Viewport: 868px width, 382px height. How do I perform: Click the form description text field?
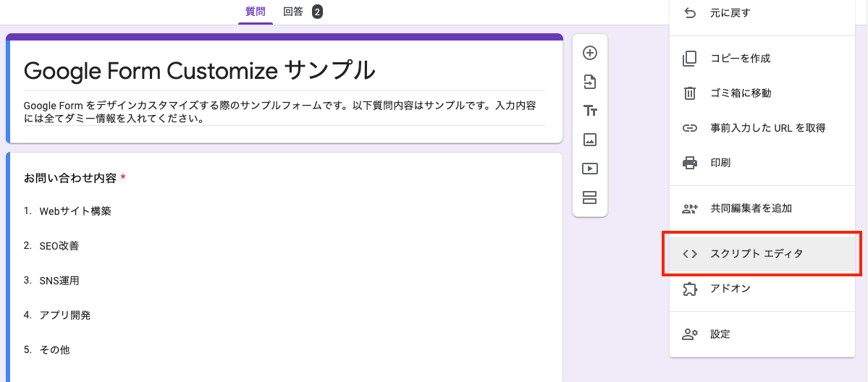pos(284,111)
